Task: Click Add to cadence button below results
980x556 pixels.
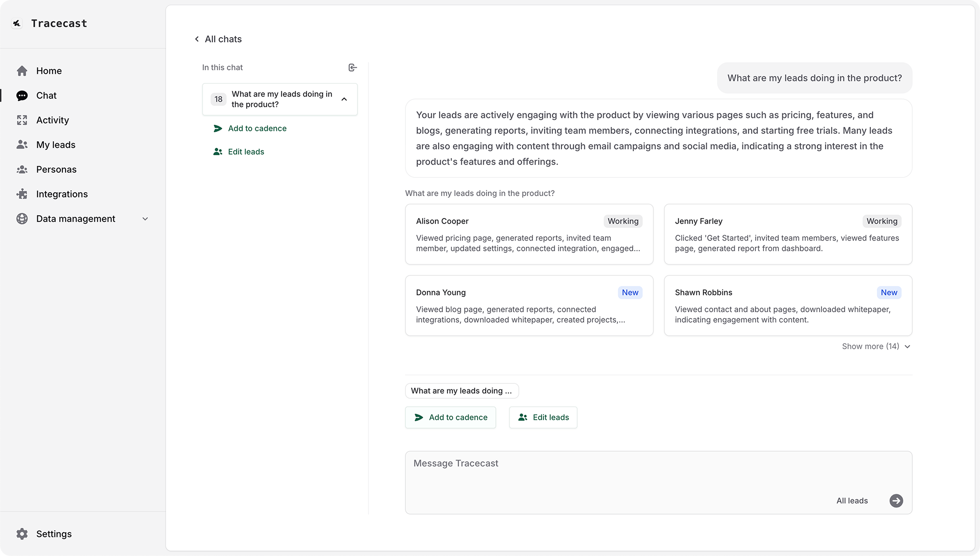Action: tap(450, 417)
